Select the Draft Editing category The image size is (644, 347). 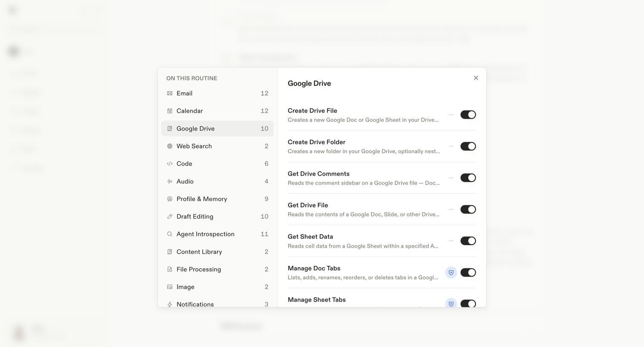point(217,217)
